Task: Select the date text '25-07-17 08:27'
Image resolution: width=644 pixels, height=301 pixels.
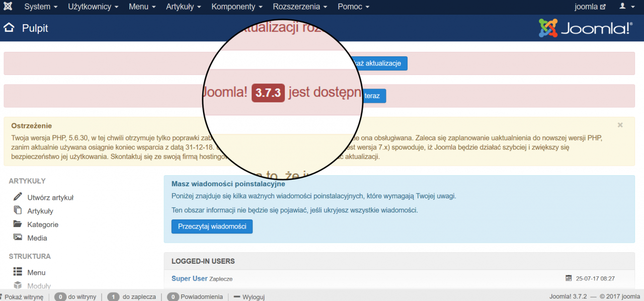Action: coord(595,278)
